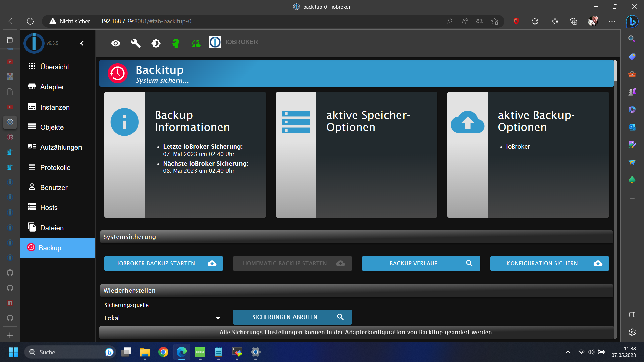Open browser favorites star icon
This screenshot has height=362, width=644.
coord(555,21)
